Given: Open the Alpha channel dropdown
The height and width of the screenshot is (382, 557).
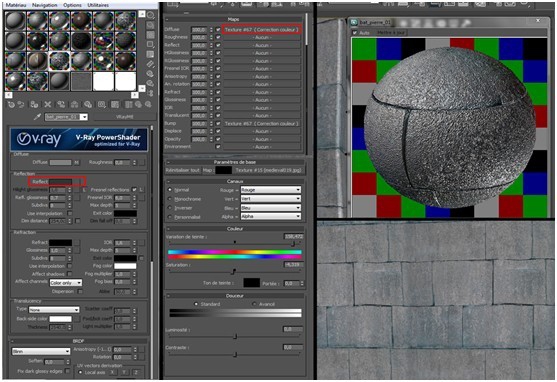Looking at the screenshot, I should [x=271, y=216].
